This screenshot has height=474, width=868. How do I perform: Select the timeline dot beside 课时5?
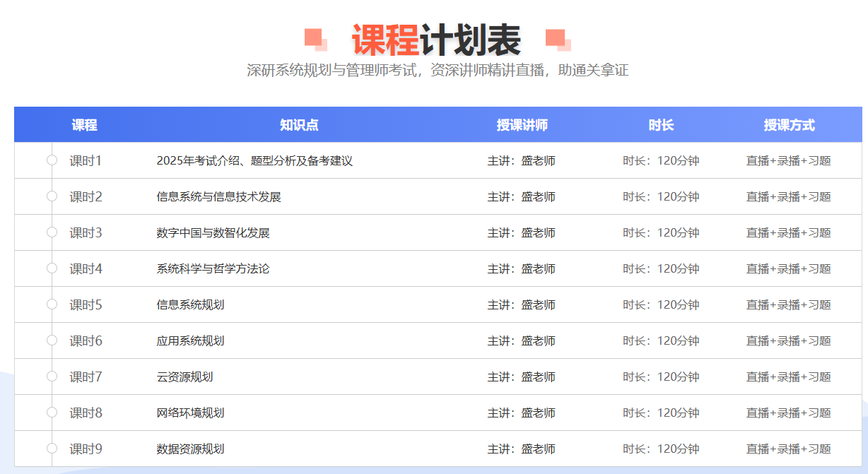point(52,304)
